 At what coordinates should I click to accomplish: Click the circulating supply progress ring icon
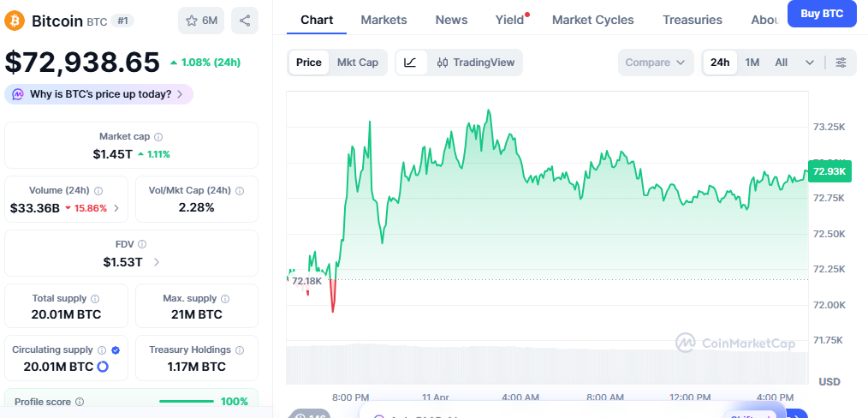click(103, 367)
